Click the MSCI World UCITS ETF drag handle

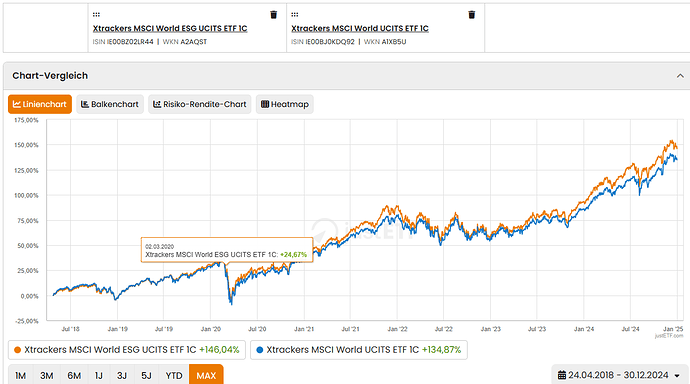[295, 15]
